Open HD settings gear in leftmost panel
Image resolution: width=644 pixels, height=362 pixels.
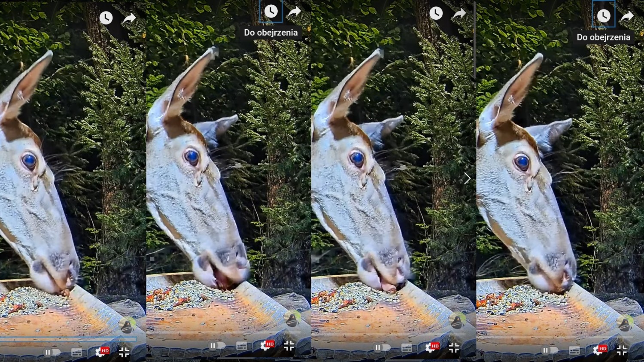tap(101, 352)
